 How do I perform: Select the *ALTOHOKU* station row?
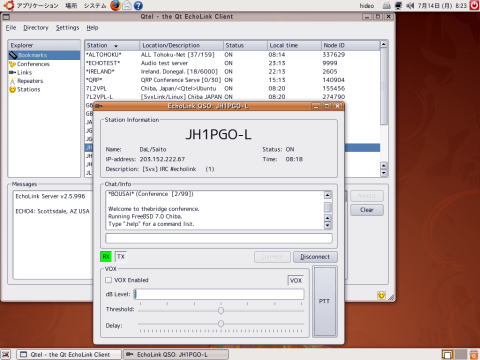pyautogui.click(x=232, y=55)
